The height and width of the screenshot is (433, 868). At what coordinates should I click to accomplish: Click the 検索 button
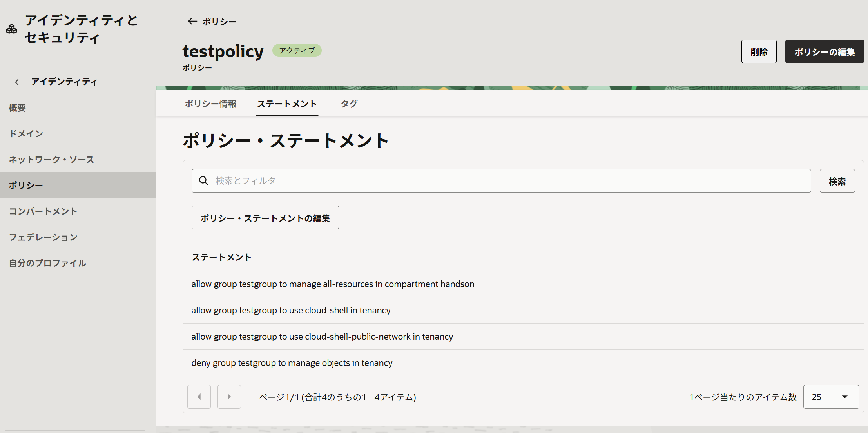(837, 181)
